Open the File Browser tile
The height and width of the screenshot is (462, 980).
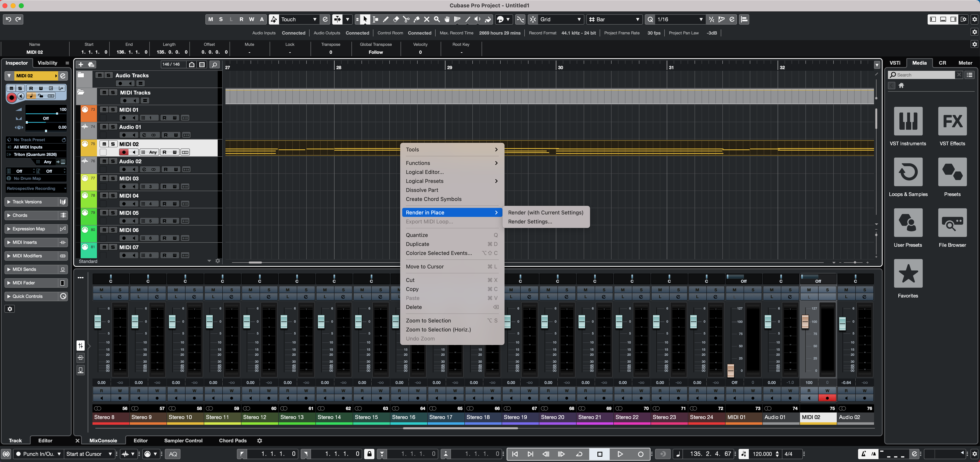tap(952, 223)
